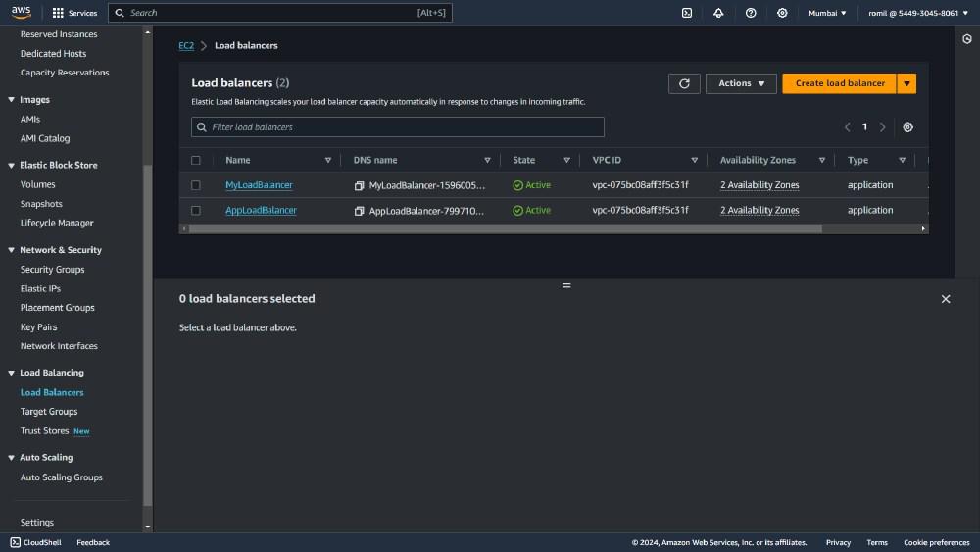Open Auto Scaling Groups in sidebar
980x552 pixels.
[x=61, y=477]
